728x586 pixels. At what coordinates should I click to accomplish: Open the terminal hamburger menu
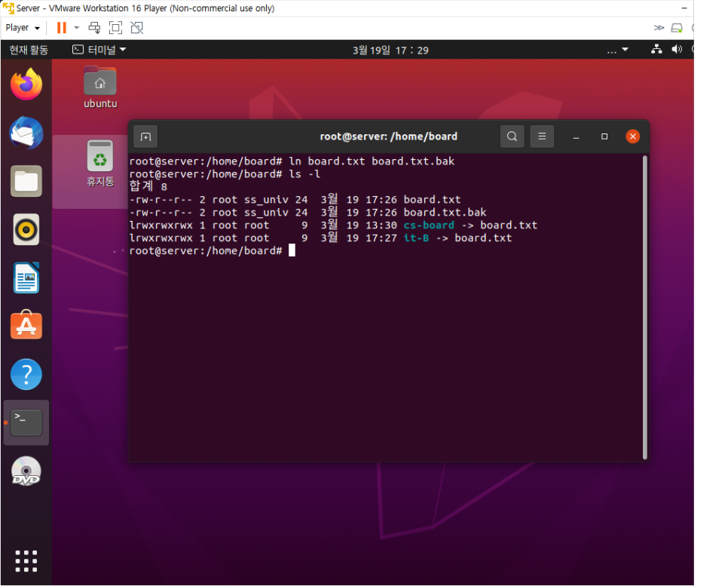542,137
